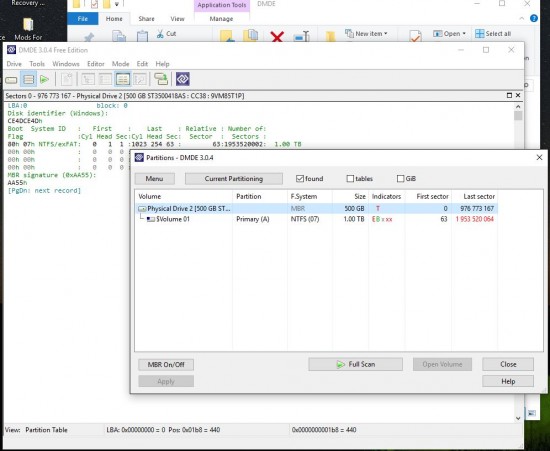
Task: Switch to the Explorer Share tab
Action: coord(146,19)
